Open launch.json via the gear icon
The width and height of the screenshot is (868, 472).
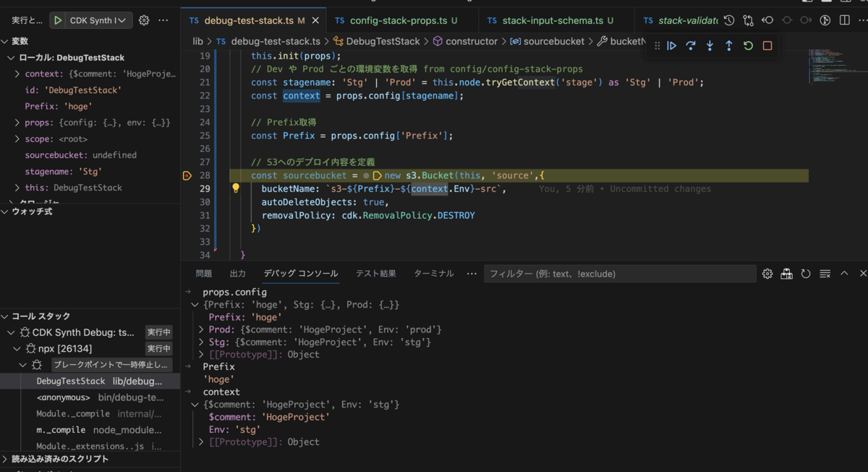pyautogui.click(x=144, y=21)
